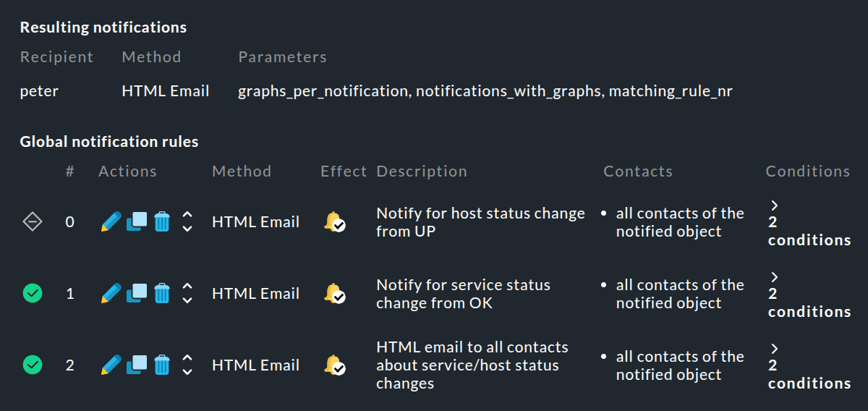The height and width of the screenshot is (411, 868).
Task: Click the grey diamond status icon of rule 0
Action: 33,222
